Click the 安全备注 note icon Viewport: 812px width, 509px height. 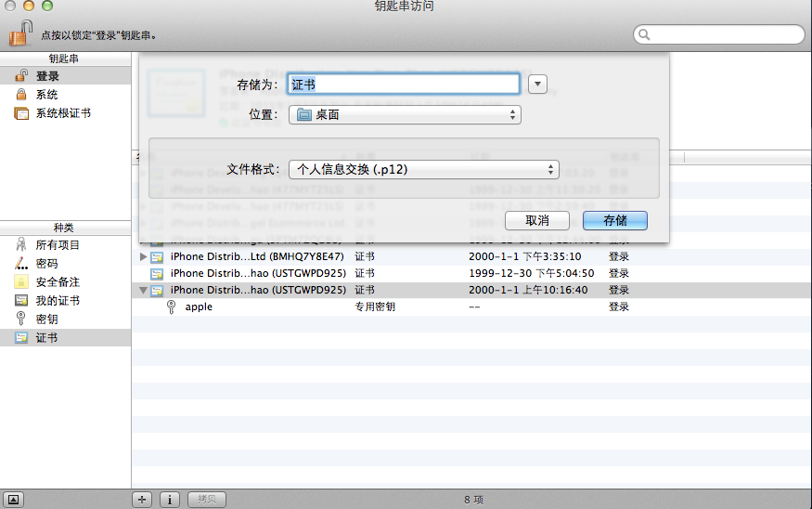[x=21, y=282]
